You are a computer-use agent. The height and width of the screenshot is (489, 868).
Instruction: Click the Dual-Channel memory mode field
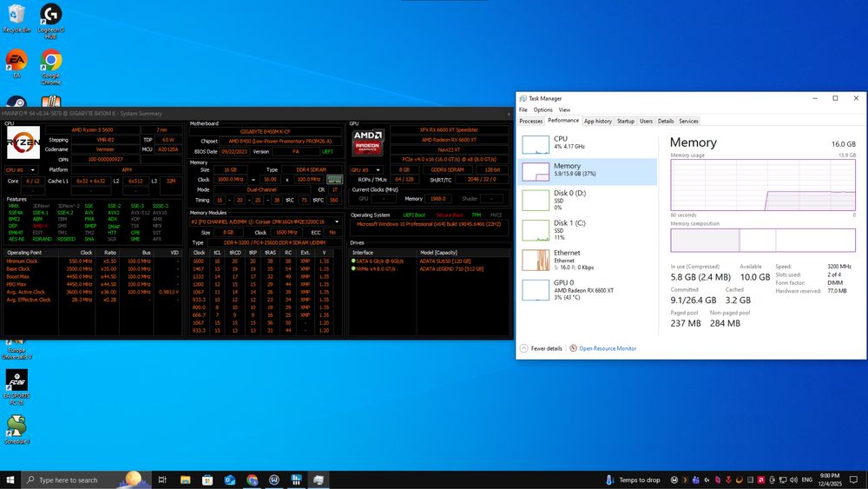tap(262, 189)
